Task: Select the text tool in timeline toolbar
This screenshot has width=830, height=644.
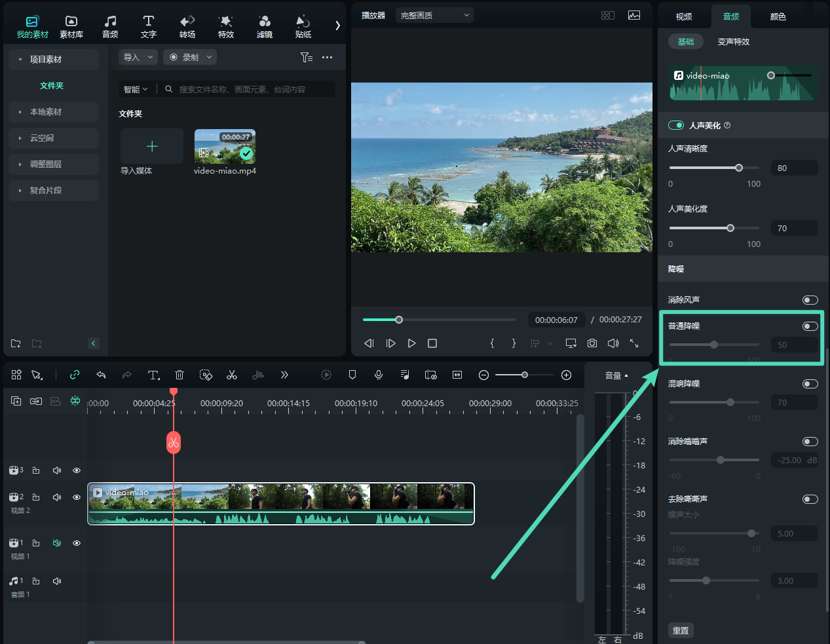Action: (153, 375)
